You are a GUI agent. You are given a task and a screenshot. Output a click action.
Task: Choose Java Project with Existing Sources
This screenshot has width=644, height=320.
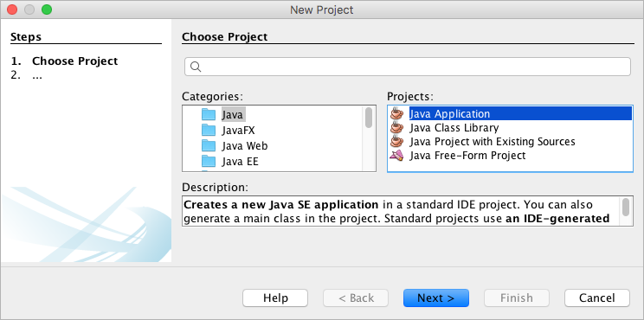click(493, 142)
